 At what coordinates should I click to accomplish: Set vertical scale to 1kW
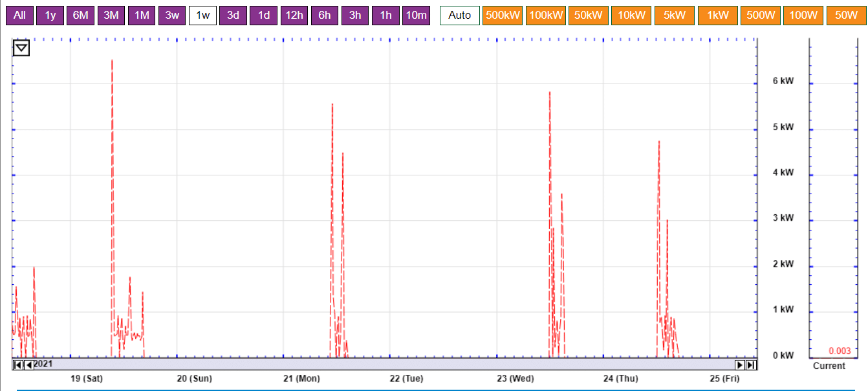pos(717,16)
